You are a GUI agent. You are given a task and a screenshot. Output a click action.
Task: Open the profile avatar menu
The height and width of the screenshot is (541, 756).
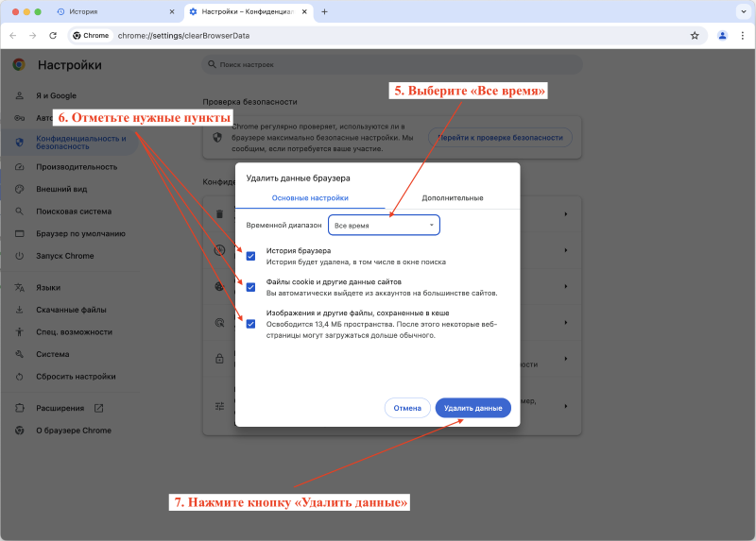722,36
